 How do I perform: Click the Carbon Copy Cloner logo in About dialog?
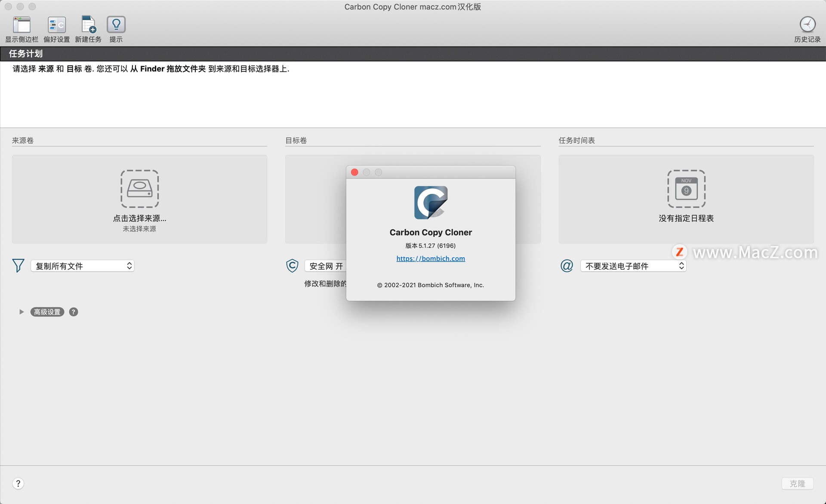click(431, 203)
